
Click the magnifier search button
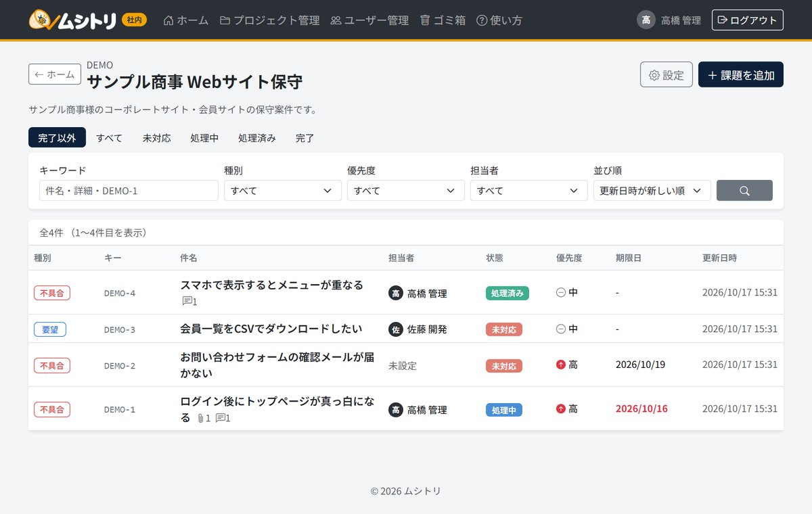pos(744,191)
